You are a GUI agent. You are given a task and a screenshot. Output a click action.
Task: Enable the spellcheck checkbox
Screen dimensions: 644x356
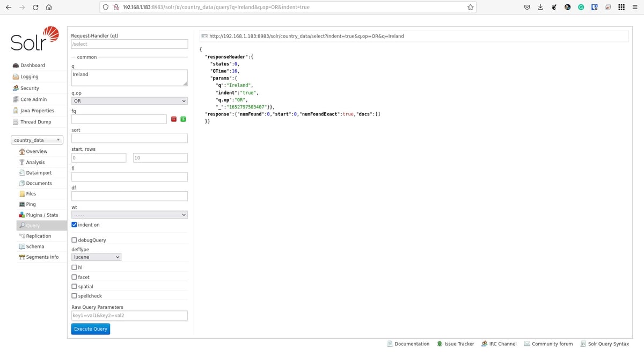(x=74, y=296)
